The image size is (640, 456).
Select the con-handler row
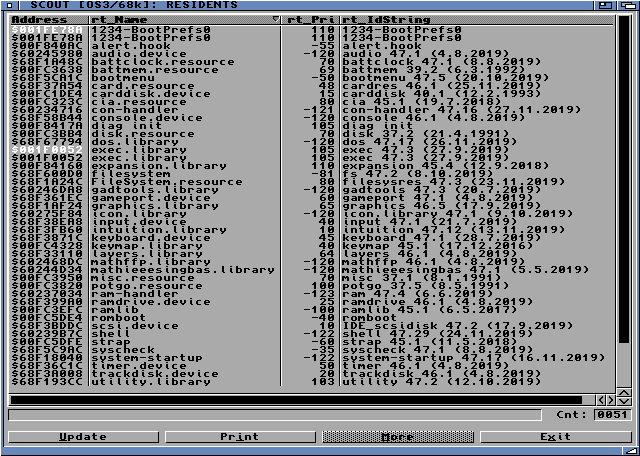(x=311, y=110)
